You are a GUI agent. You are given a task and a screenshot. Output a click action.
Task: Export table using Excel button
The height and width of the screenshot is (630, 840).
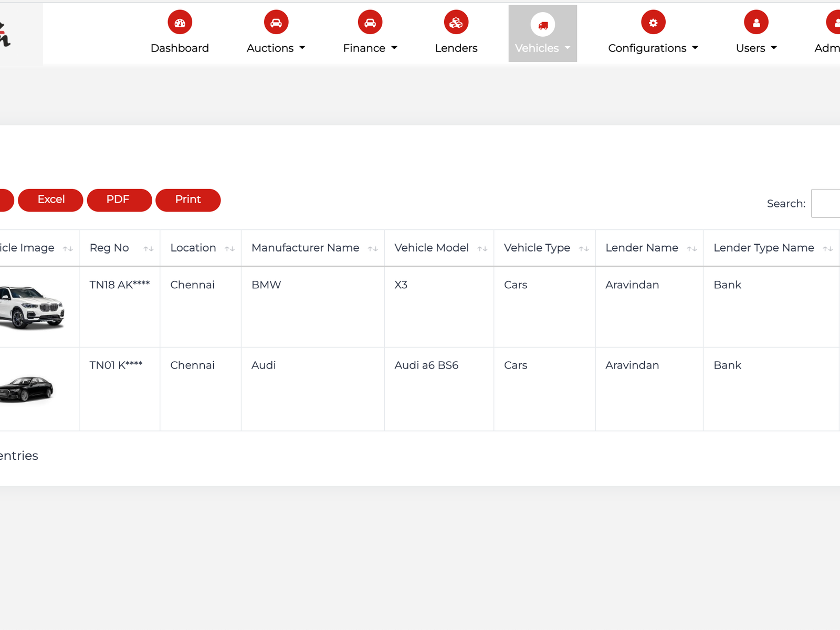click(51, 200)
